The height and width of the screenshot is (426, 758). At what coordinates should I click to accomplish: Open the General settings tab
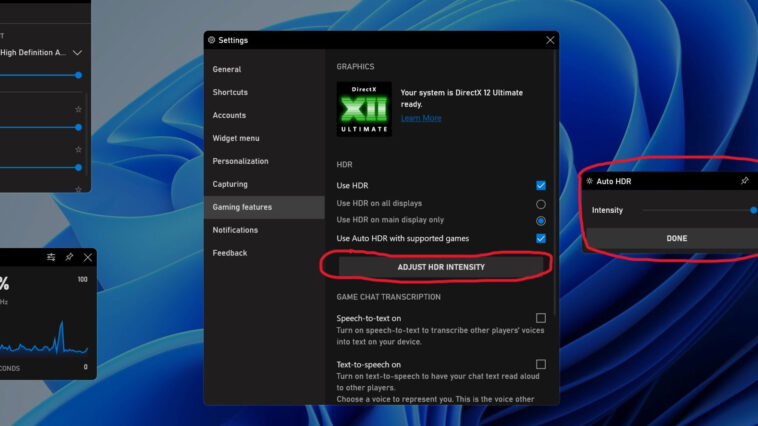(264, 69)
